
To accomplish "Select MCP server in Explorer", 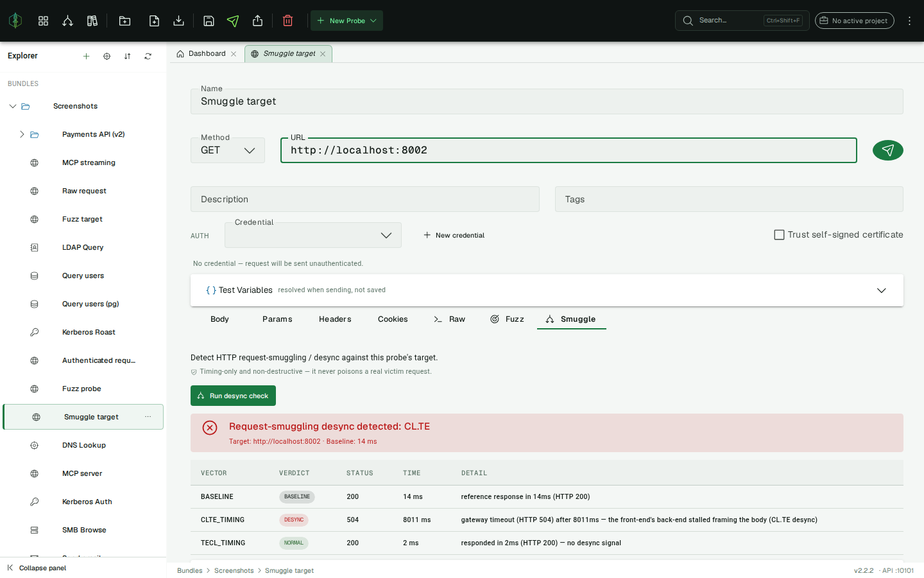I will click(x=83, y=473).
